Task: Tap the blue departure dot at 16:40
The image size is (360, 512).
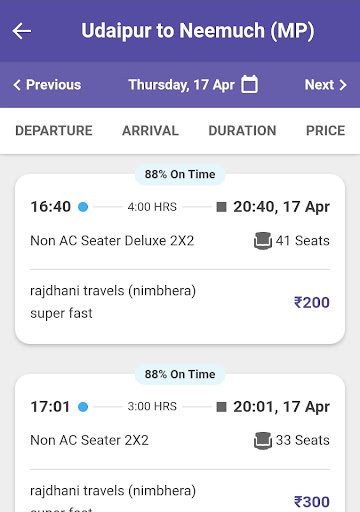Action: click(83, 207)
